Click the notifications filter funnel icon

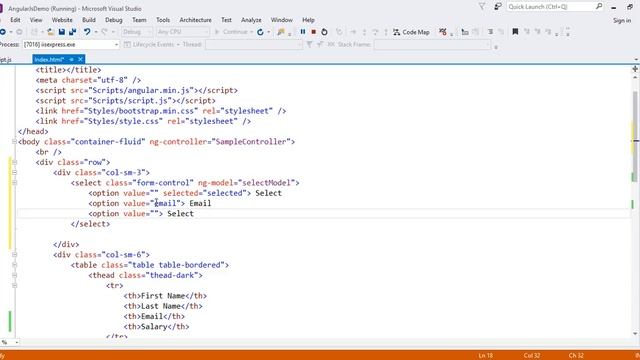(482, 7)
